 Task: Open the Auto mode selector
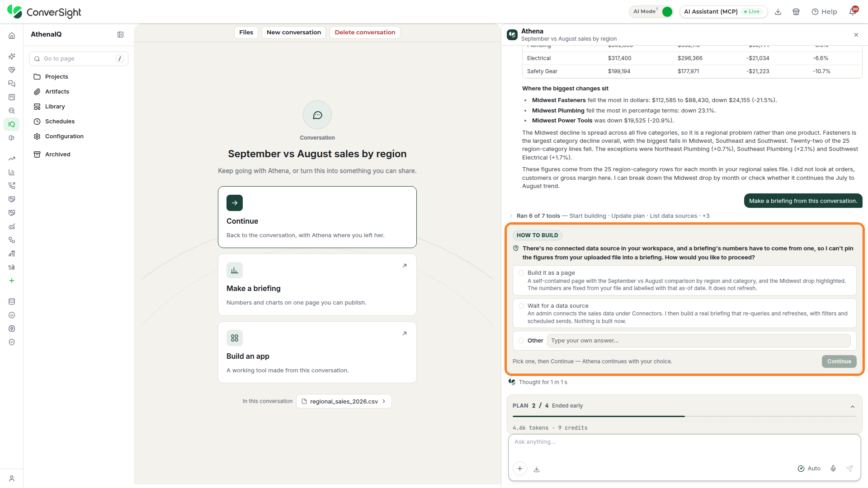click(x=809, y=469)
